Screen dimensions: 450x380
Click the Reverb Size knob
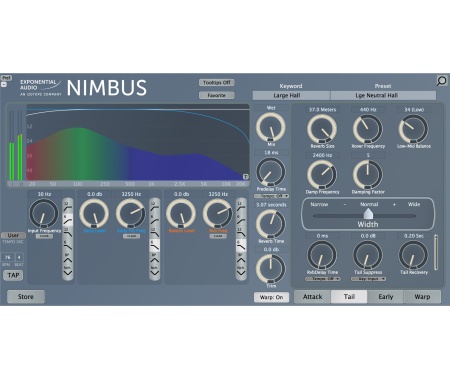click(322, 129)
